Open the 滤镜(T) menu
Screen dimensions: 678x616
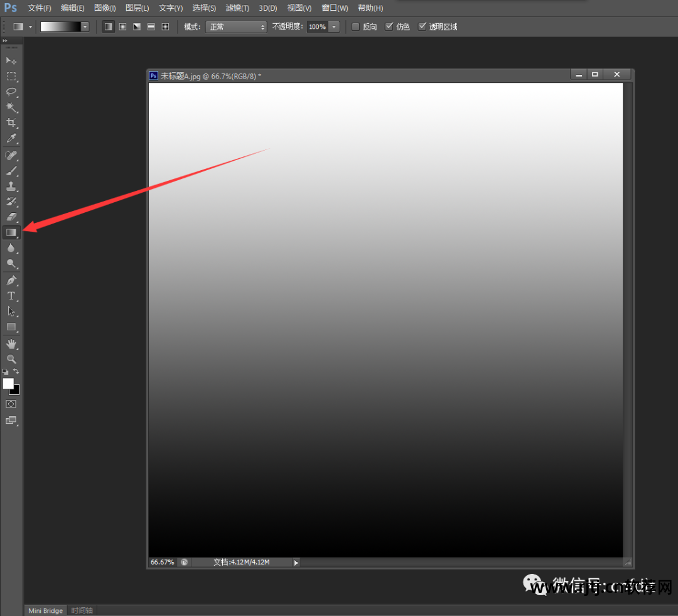pos(237,8)
